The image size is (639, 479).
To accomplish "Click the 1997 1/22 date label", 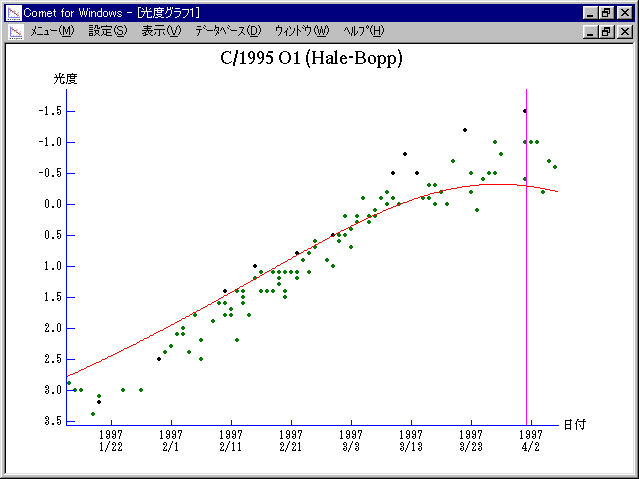I will coord(111,441).
